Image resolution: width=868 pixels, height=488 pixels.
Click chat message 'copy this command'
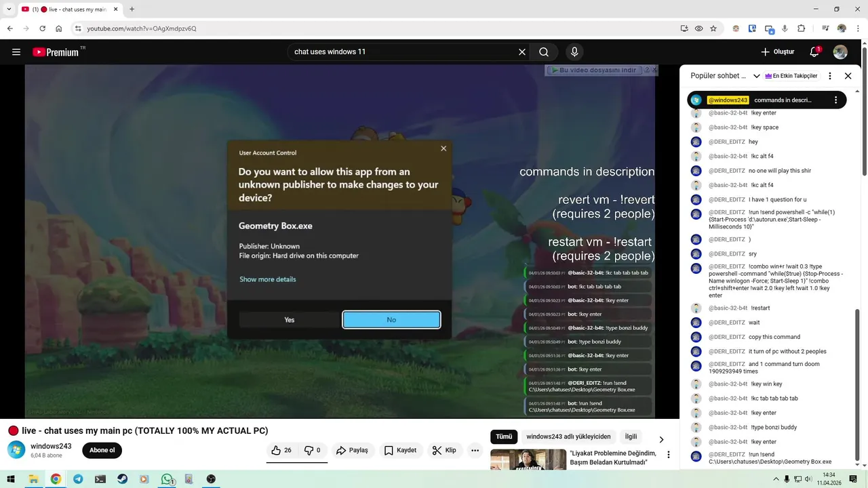774,337
